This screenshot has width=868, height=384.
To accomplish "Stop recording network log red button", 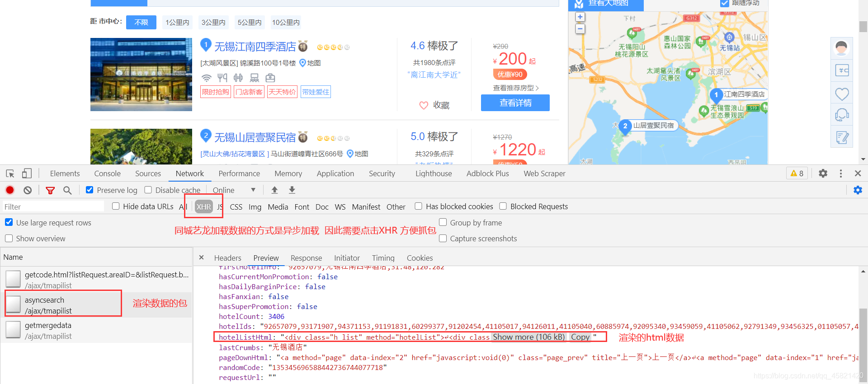I will pyautogui.click(x=10, y=190).
